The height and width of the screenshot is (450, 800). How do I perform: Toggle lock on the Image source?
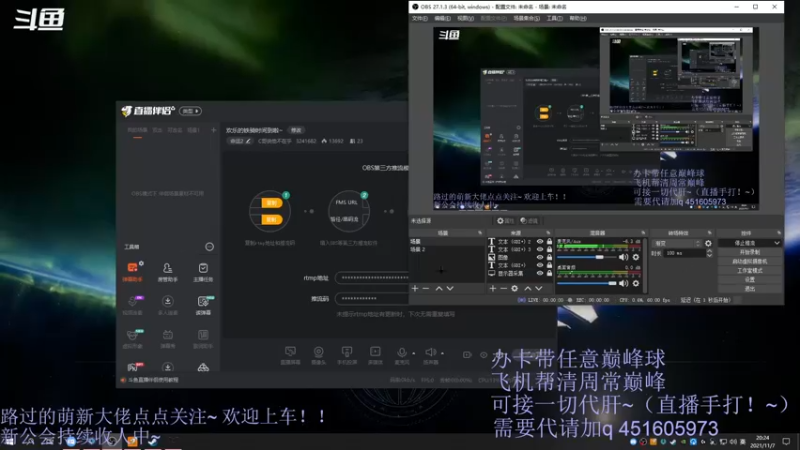(549, 257)
